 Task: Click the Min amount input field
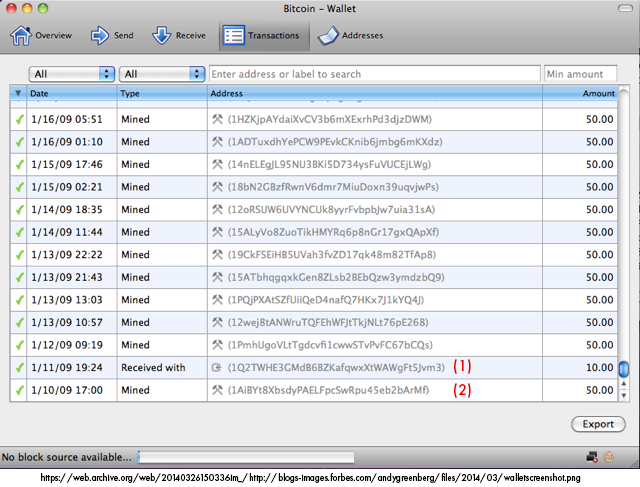[x=580, y=74]
